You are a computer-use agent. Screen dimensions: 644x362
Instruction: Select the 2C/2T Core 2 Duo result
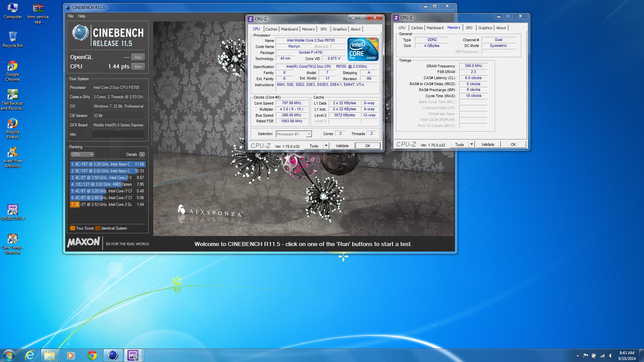(x=108, y=204)
